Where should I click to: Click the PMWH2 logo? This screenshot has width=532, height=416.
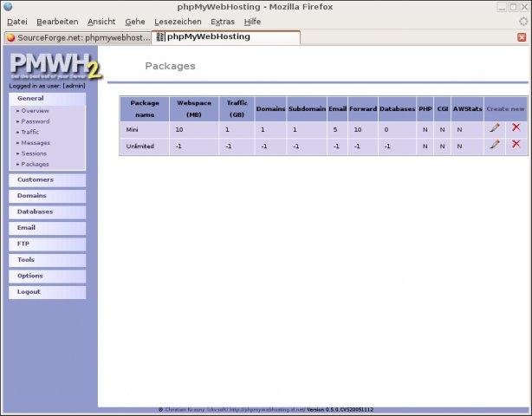tap(55, 66)
